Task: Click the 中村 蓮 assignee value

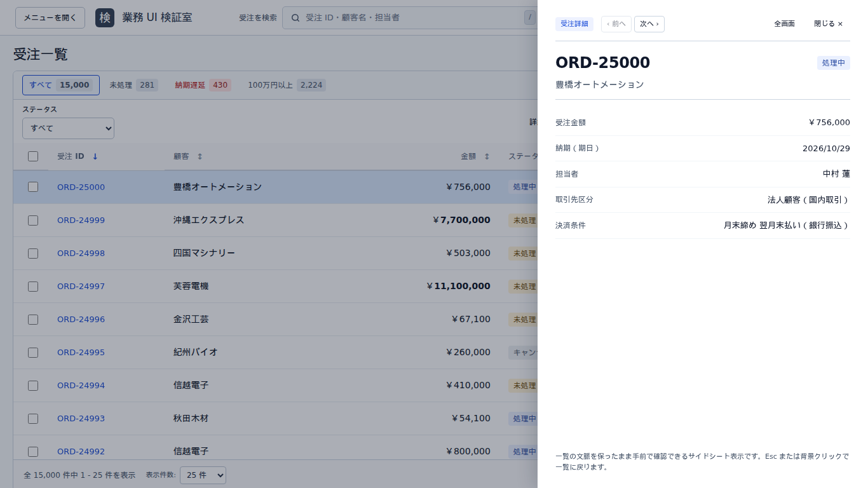Action: 836,174
